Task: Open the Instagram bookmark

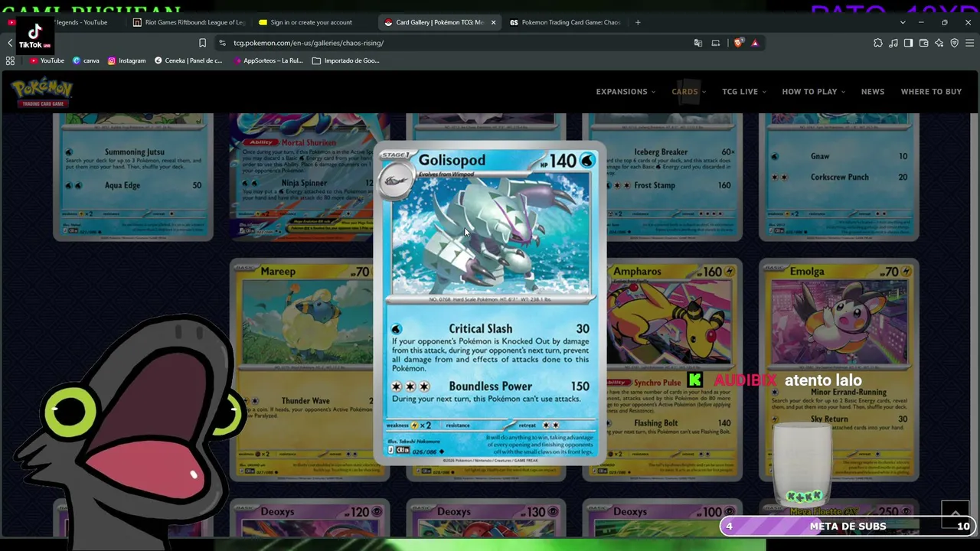Action: [126, 60]
